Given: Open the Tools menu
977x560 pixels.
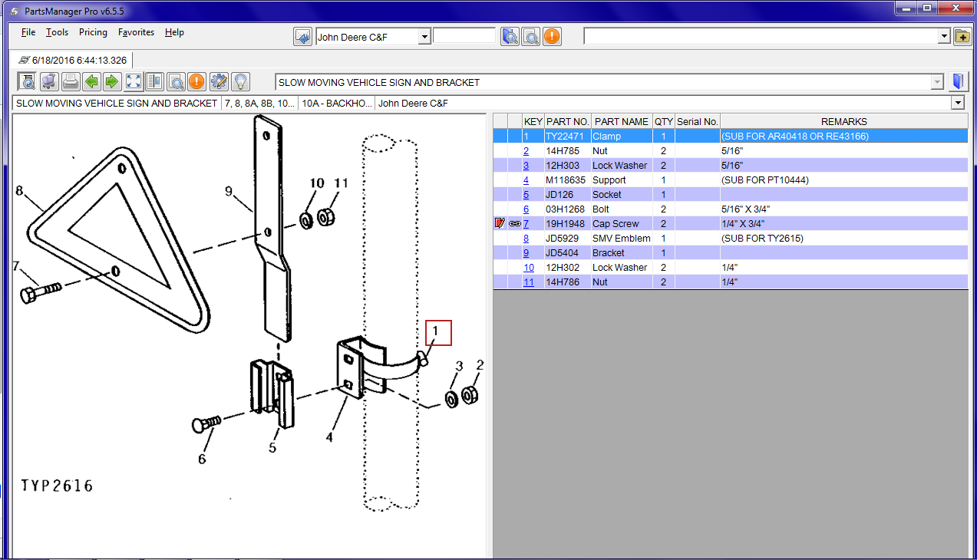Looking at the screenshot, I should pyautogui.click(x=57, y=32).
